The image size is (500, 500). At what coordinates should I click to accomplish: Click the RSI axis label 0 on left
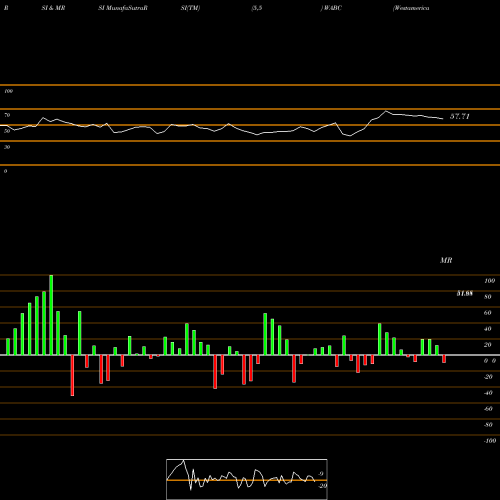pos(5,171)
